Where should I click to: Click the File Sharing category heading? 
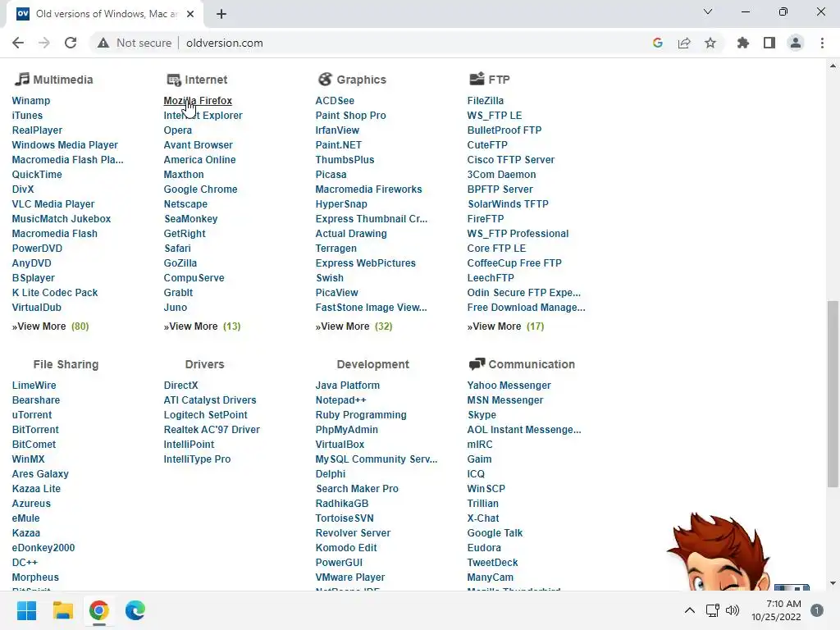(x=66, y=364)
